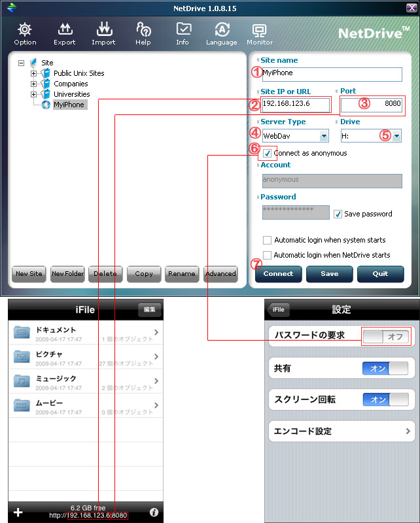Click the Delete button
This screenshot has height=523, width=420.
pyautogui.click(x=105, y=274)
